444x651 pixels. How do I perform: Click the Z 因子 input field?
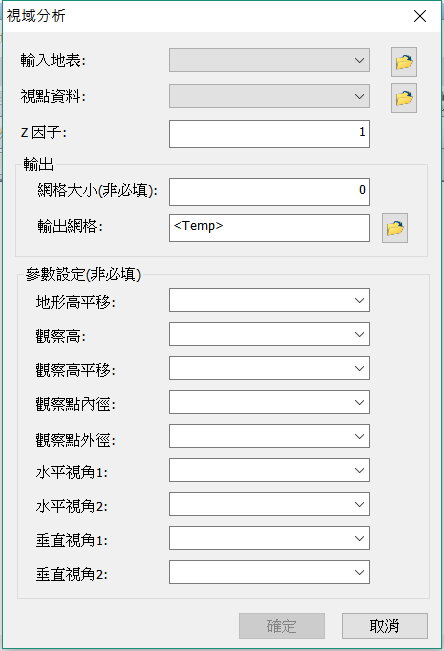tap(269, 134)
